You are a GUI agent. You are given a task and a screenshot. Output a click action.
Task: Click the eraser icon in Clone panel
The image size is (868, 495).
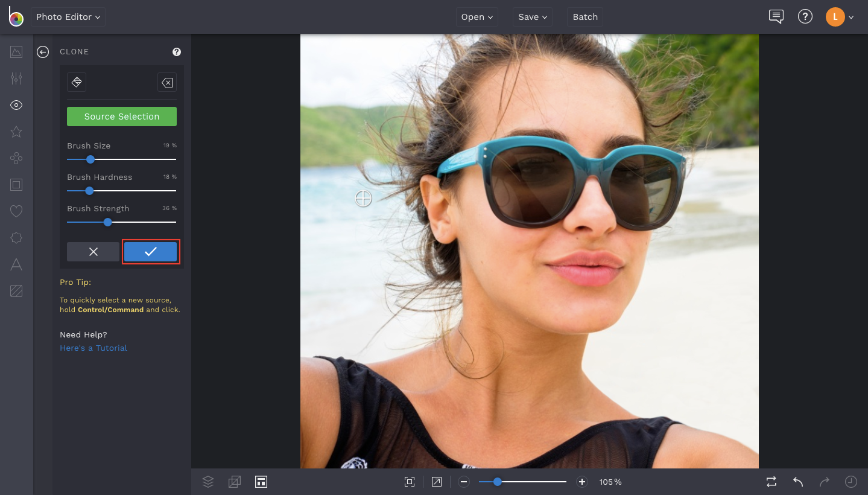(167, 82)
